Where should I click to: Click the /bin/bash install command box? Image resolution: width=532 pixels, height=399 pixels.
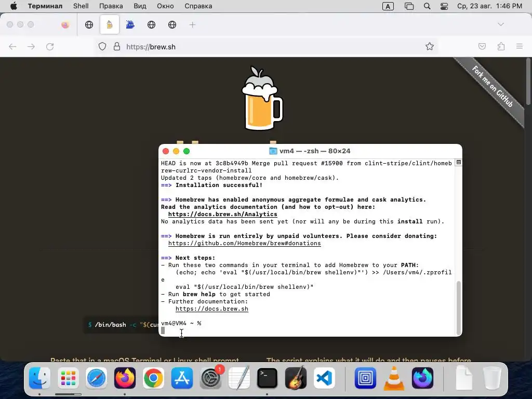click(x=121, y=325)
